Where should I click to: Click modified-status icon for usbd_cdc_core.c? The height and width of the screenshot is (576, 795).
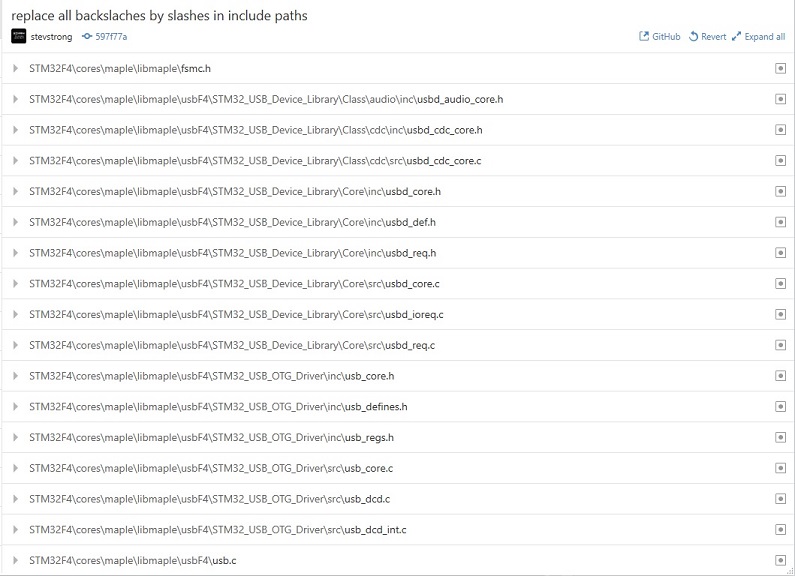pyautogui.click(x=780, y=160)
